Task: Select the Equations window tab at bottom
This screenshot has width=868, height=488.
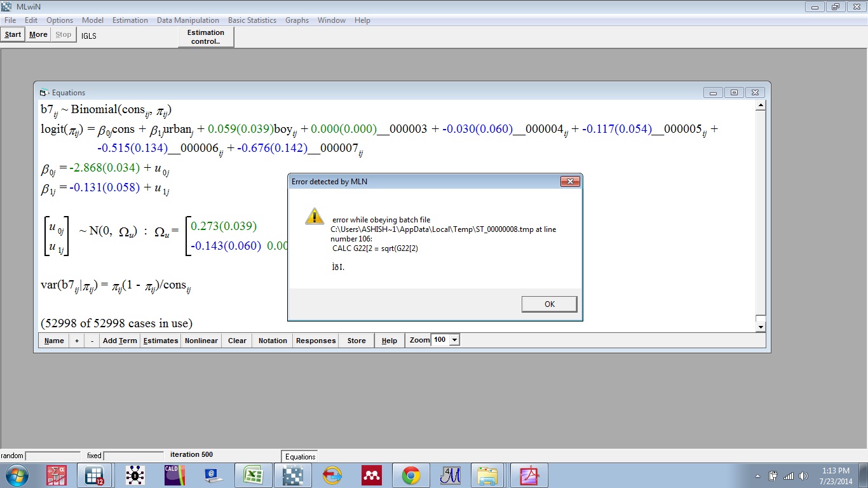Action: [x=300, y=456]
